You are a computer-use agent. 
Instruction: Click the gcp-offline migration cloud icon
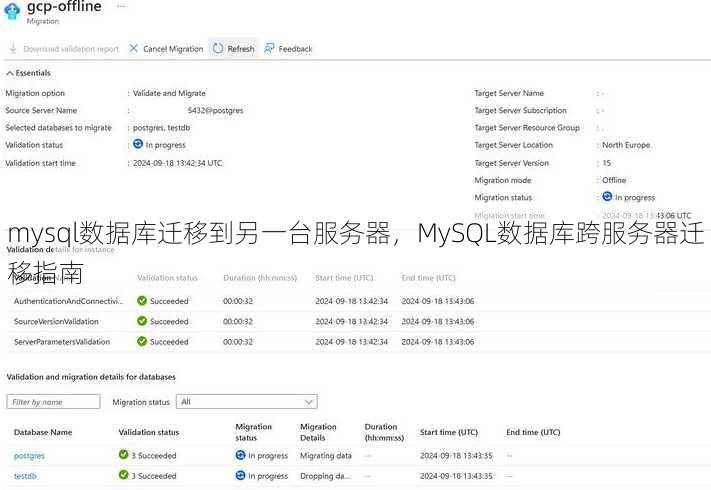tap(12, 11)
